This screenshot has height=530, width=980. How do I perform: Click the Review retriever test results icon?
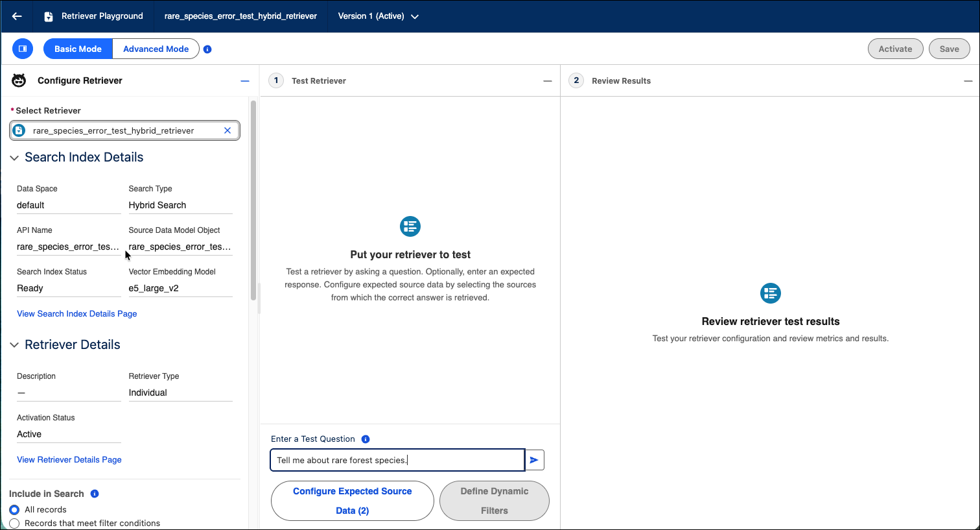click(771, 293)
